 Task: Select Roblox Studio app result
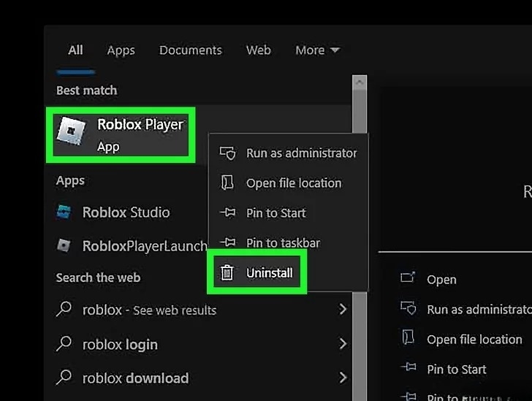click(x=128, y=213)
